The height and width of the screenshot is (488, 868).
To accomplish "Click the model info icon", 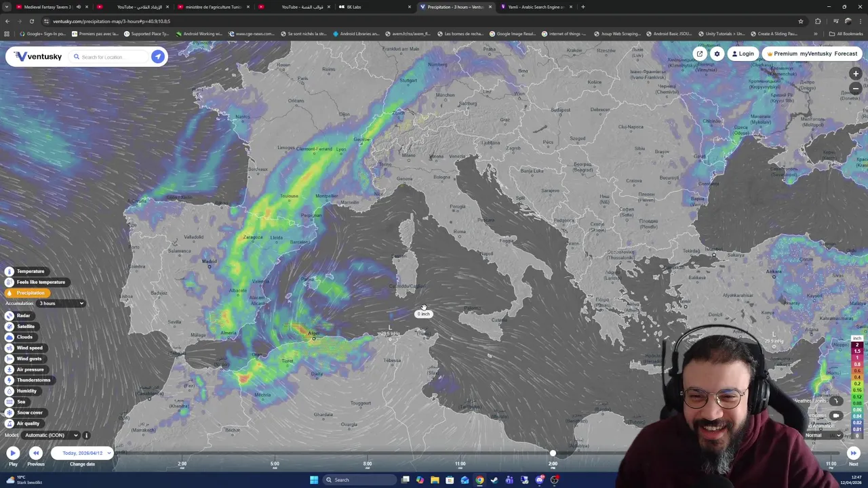I will [x=86, y=435].
